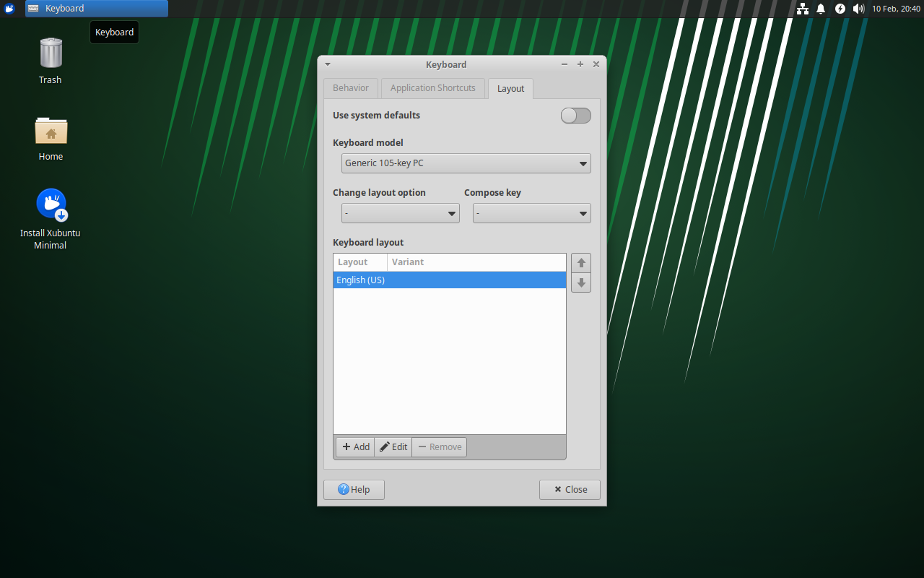924x578 pixels.
Task: Click the power manager tray icon
Action: (840, 9)
